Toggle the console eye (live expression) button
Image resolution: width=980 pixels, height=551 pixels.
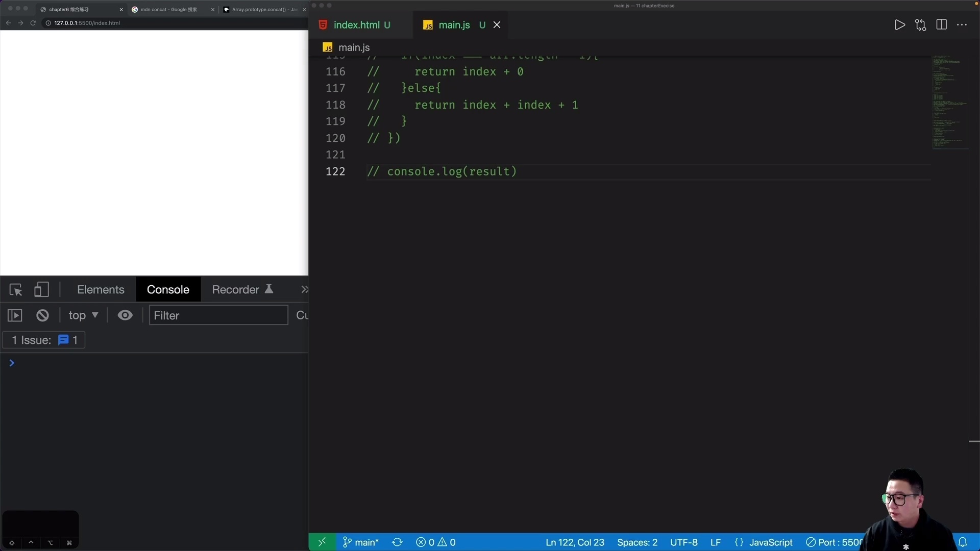point(125,315)
